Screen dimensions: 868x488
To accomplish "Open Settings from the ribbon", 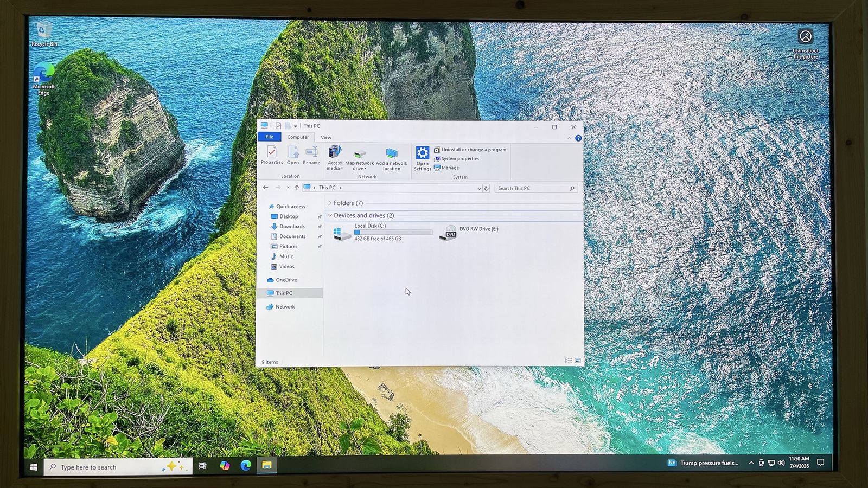I will point(422,158).
